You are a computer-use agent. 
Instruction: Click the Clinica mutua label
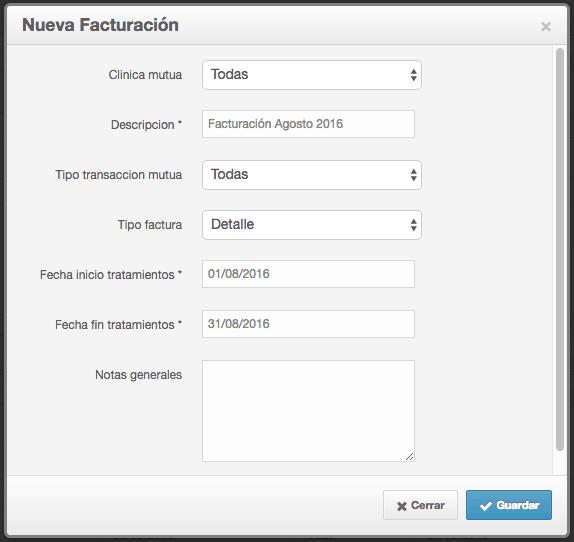point(145,75)
